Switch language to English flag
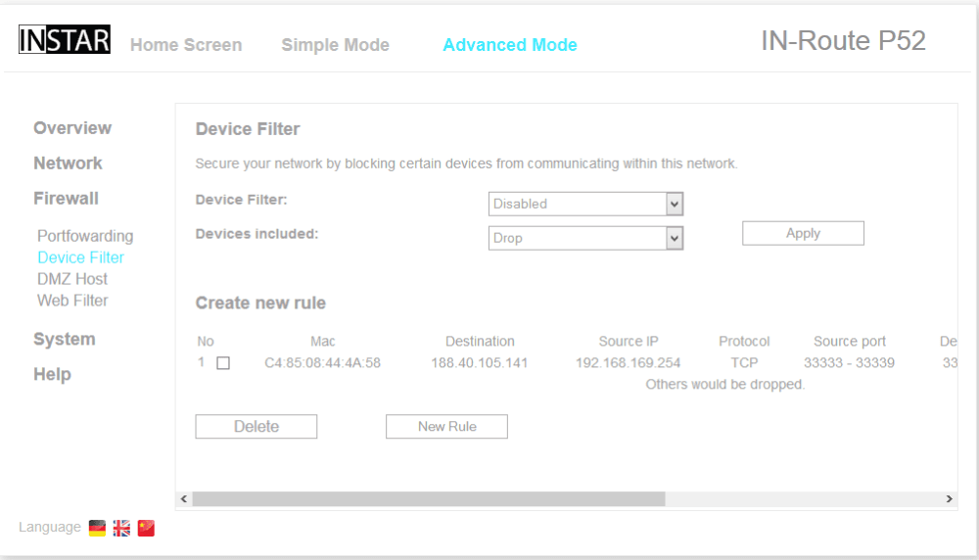The width and height of the screenshot is (979, 560). pos(121,528)
